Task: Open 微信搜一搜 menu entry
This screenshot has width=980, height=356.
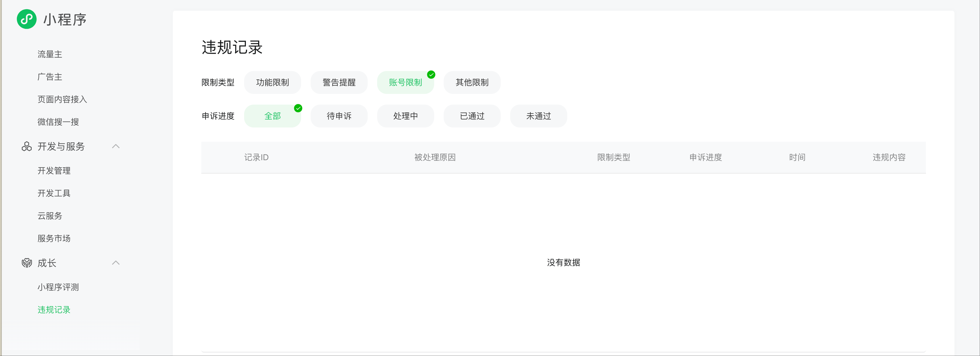Action: [x=58, y=122]
